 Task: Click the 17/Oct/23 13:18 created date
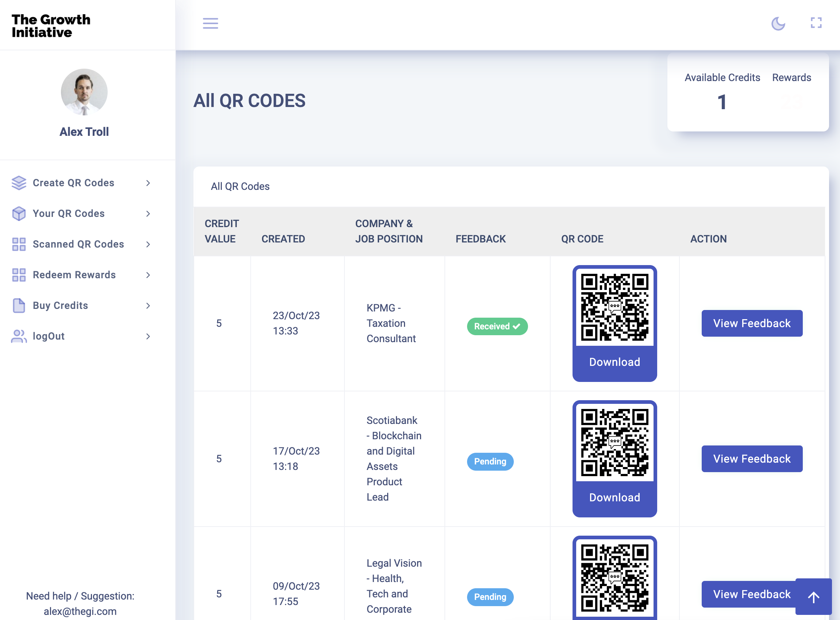tap(296, 459)
